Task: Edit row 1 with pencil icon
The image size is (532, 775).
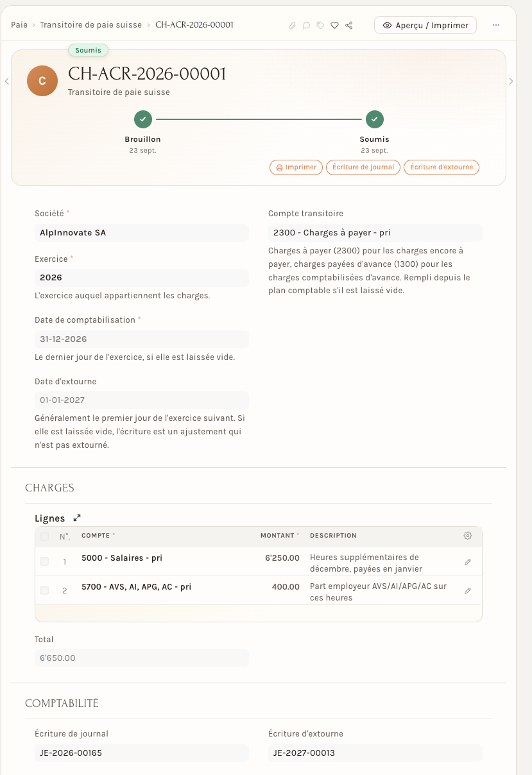Action: pos(468,562)
